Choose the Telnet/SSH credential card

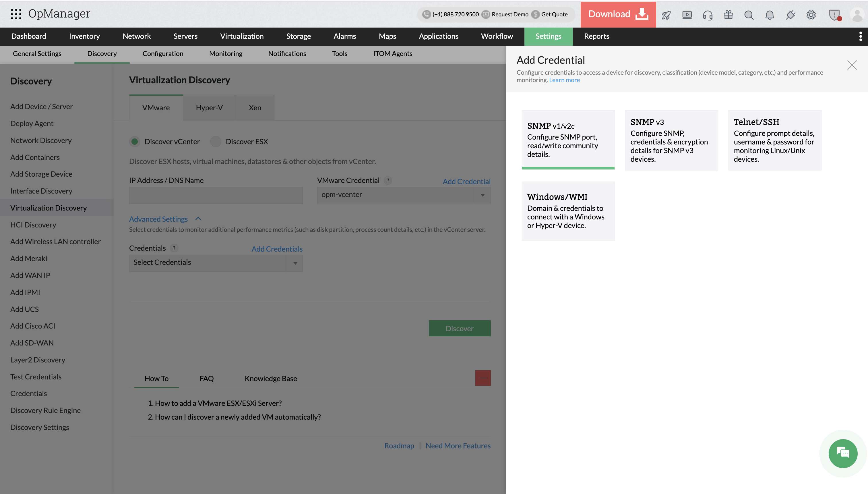coord(774,140)
